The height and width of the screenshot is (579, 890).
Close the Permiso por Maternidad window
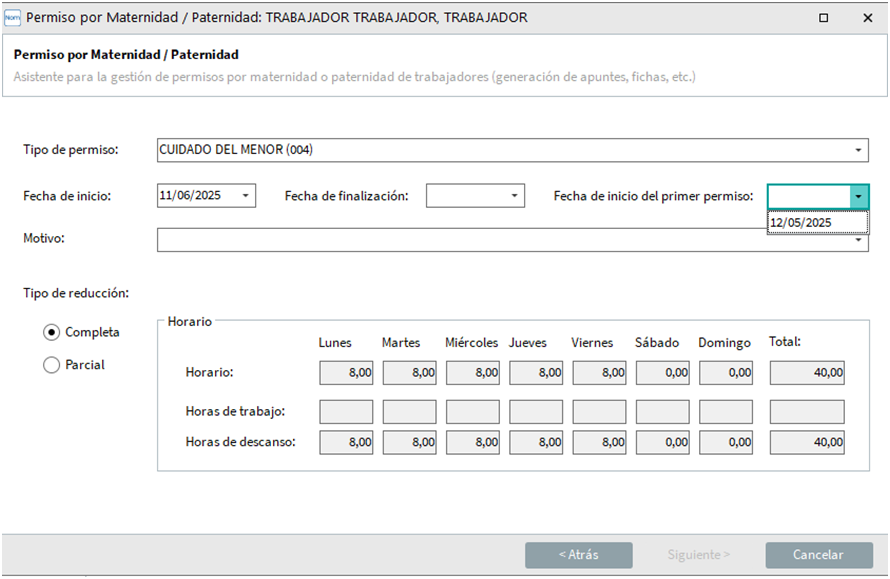867,17
